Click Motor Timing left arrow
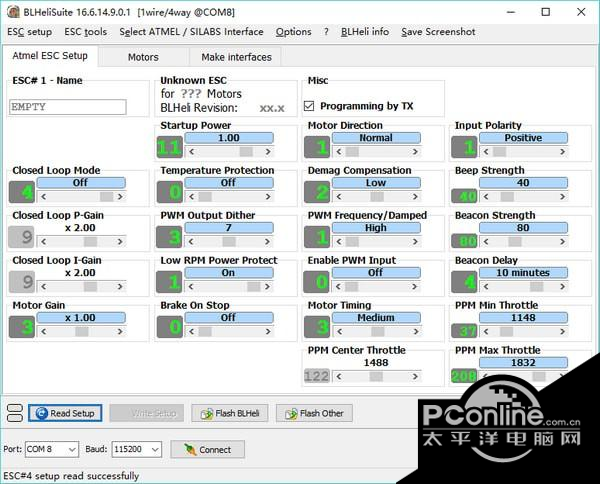The height and width of the screenshot is (484, 600). pyautogui.click(x=339, y=332)
